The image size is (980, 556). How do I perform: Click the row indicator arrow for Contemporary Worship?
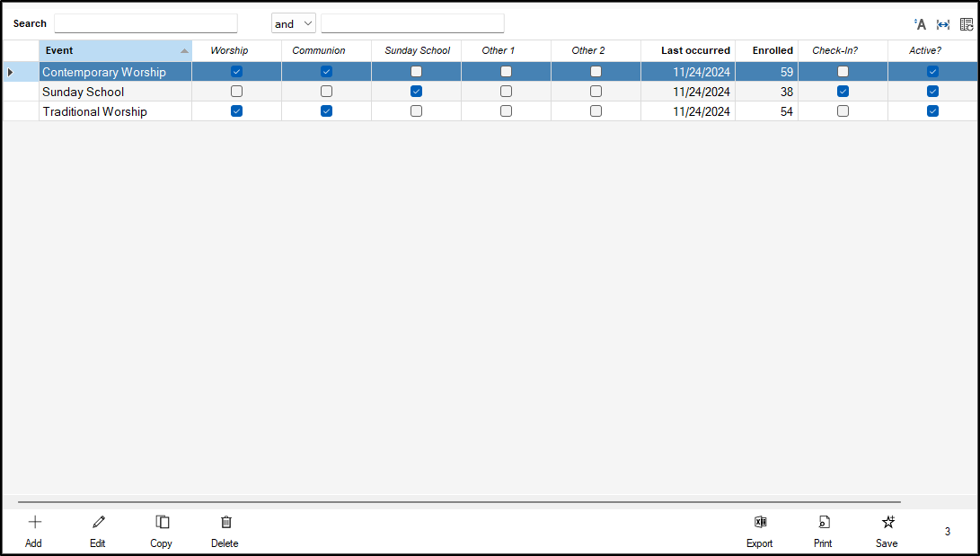click(11, 72)
